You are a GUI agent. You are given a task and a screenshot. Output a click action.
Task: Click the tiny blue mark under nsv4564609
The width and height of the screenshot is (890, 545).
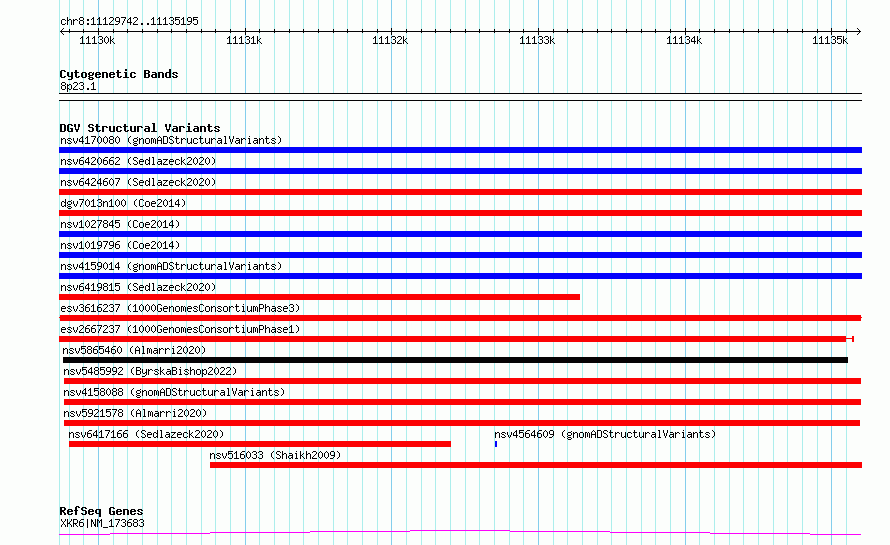tap(496, 444)
